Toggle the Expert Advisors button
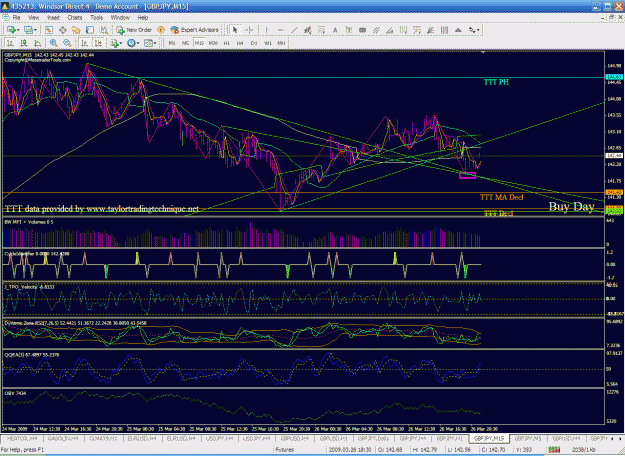Image resolution: width=625 pixels, height=456 pixels. point(195,30)
